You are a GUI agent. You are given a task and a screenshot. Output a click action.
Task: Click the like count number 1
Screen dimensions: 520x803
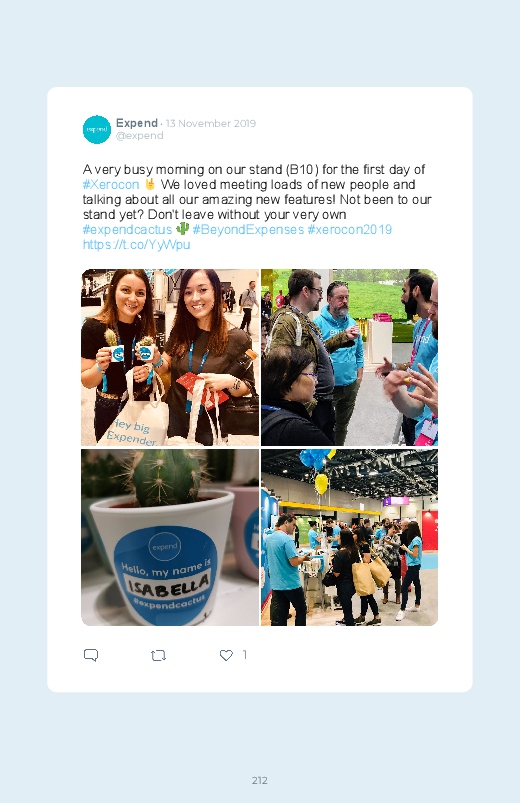pyautogui.click(x=244, y=654)
